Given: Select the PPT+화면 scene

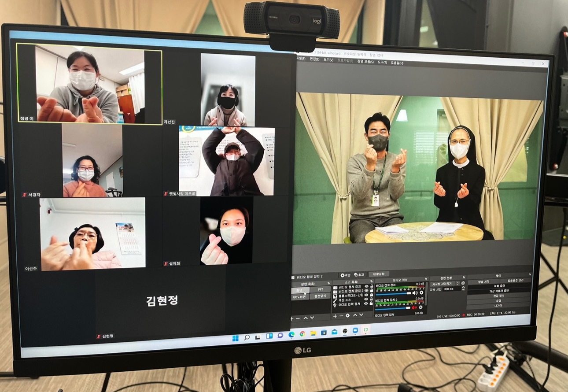Looking at the screenshot, I should [x=299, y=297].
